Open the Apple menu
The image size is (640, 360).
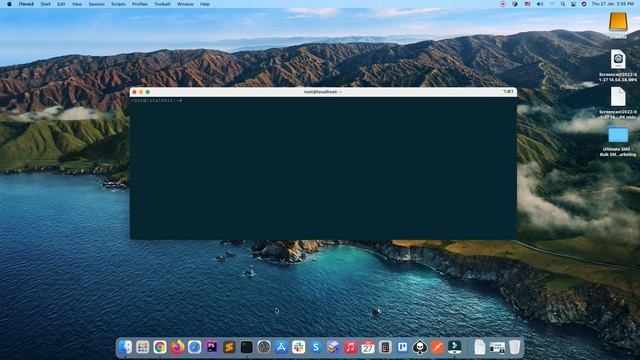coord(9,4)
